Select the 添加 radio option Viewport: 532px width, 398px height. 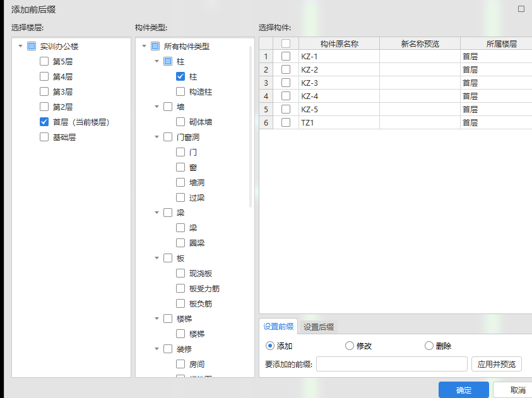coord(270,346)
